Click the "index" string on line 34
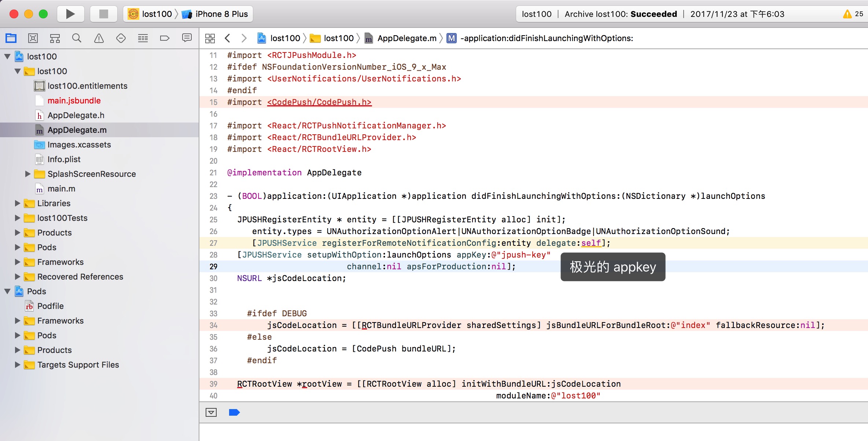The width and height of the screenshot is (868, 441). [x=690, y=325]
